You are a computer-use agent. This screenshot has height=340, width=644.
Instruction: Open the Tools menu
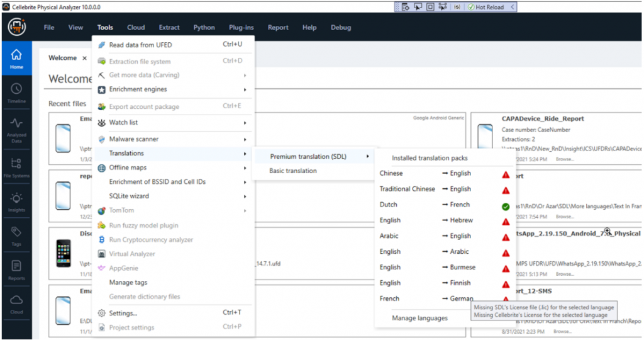point(105,28)
